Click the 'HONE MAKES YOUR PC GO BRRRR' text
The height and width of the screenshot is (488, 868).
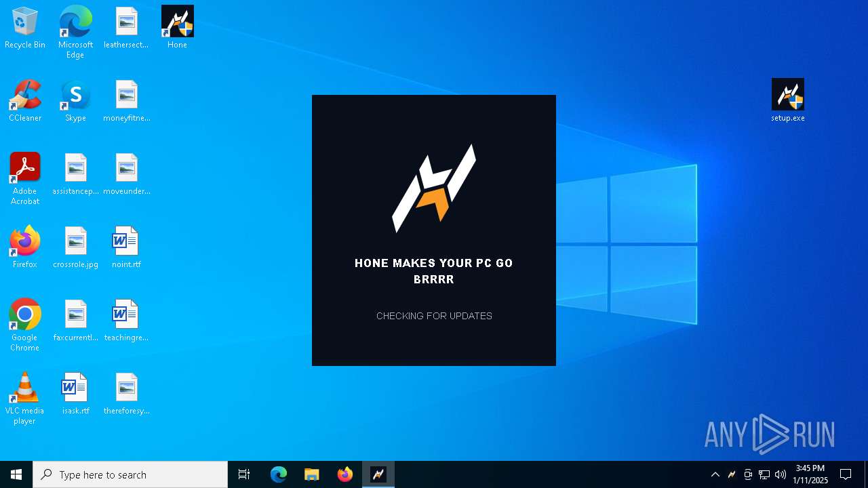pos(434,271)
